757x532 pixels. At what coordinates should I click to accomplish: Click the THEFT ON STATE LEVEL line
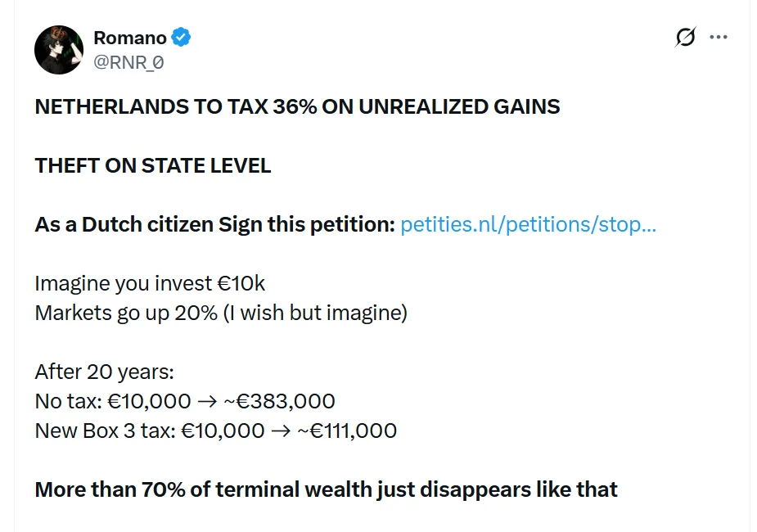[152, 165]
